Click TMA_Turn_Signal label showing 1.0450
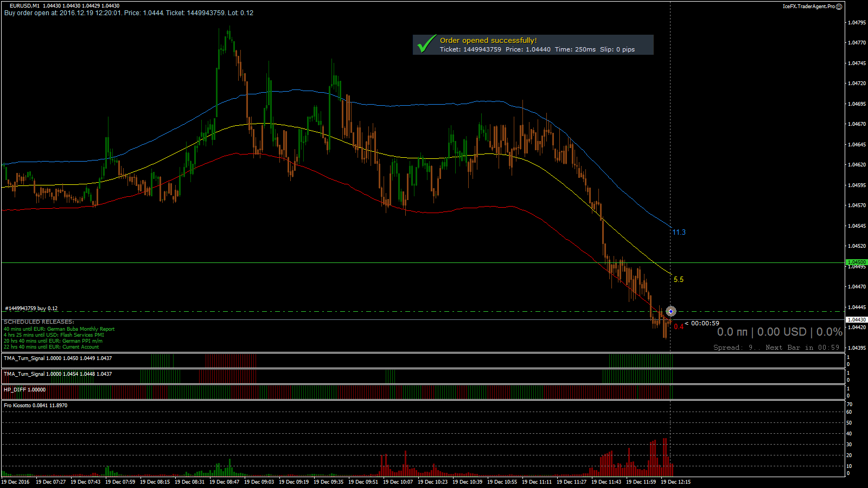Viewport: 868px width, 488px height. 58,358
